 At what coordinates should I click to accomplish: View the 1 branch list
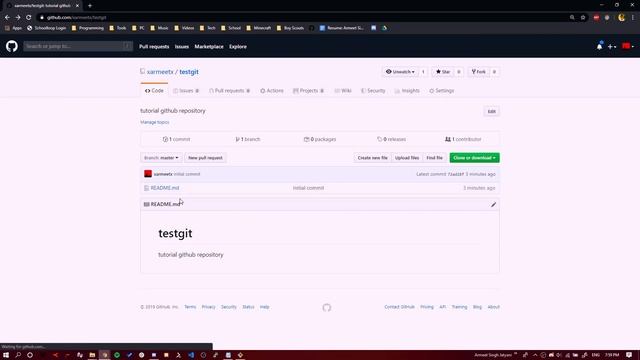coord(248,139)
